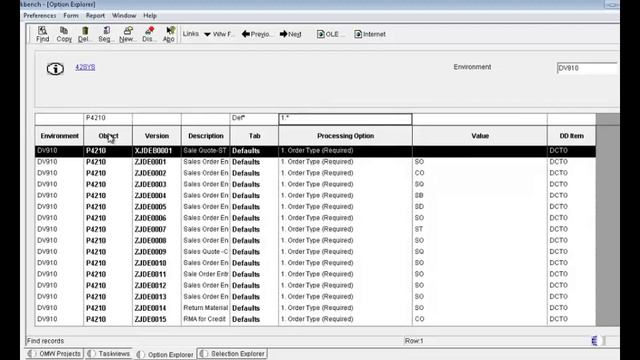Select version ZJDE0011 cell
Viewport: 640px width, 360px height.
157,274
